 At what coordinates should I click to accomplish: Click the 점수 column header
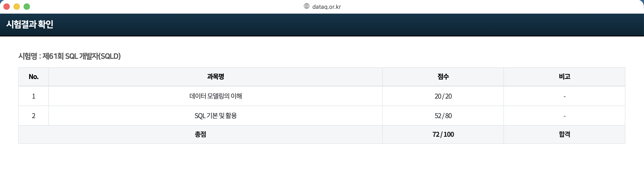coord(443,77)
